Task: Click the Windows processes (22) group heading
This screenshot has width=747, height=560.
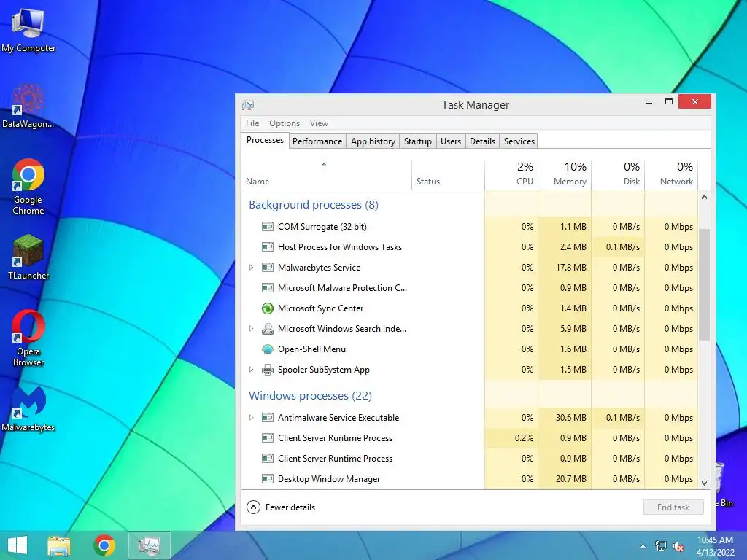Action: [310, 396]
